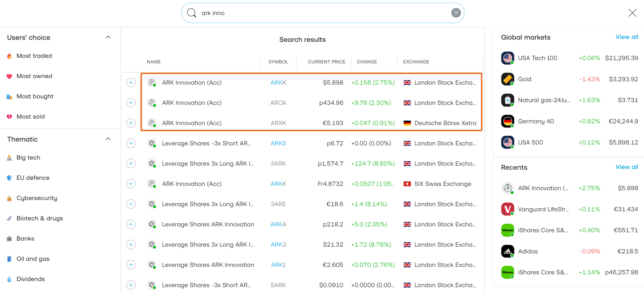
Task: Open the Germany 40 market icon
Action: click(x=508, y=121)
